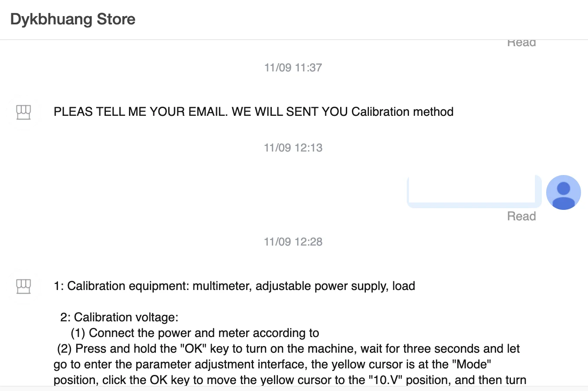
Task: Click the Dykbhuang Store chat title
Action: 73,19
